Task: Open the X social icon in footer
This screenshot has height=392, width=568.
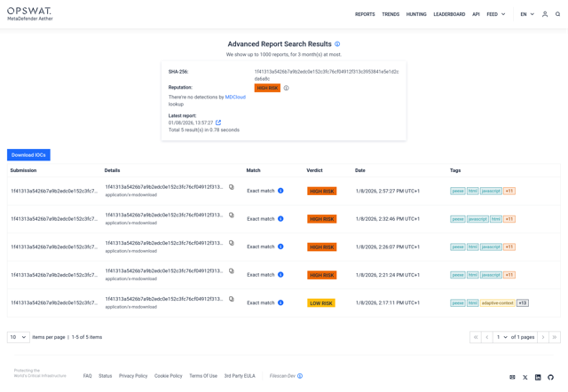Action: [525, 377]
